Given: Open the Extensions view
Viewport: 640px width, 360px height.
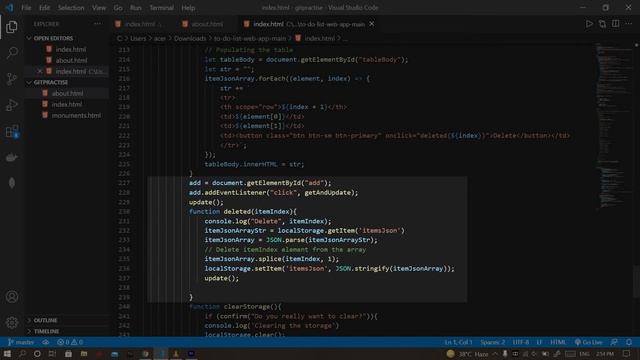Looking at the screenshot, I should click(12, 131).
